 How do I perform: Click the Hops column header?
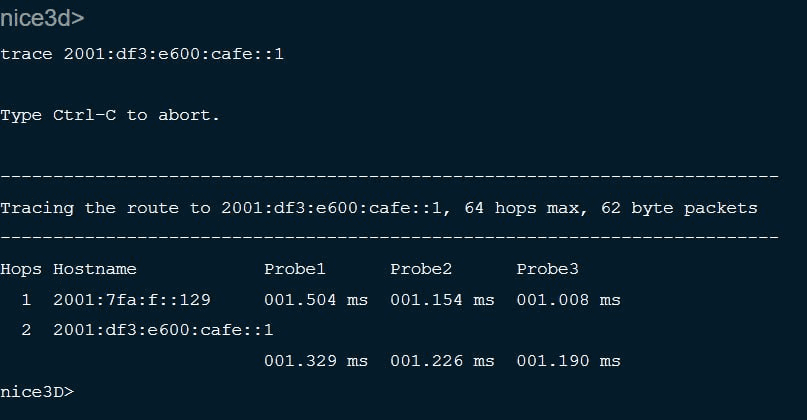21,269
